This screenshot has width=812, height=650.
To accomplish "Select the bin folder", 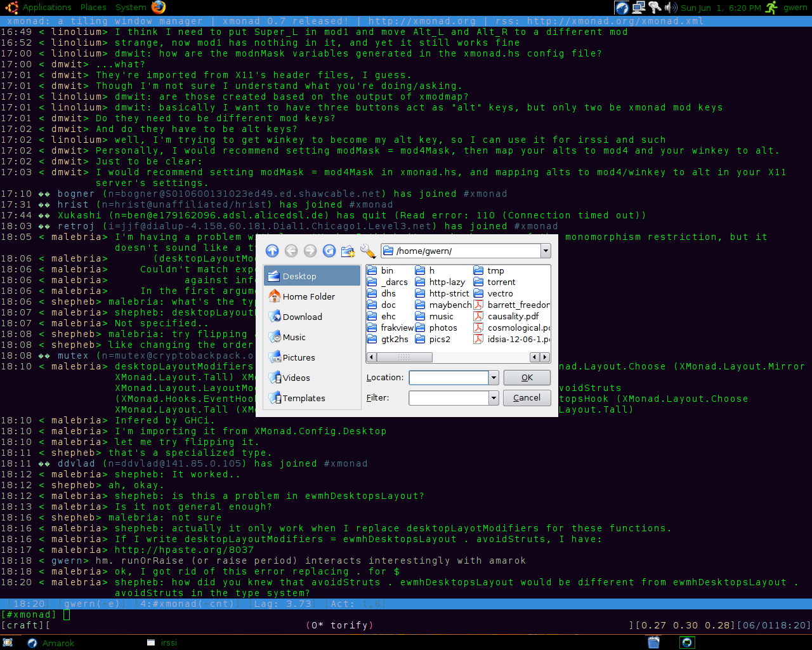I will click(x=381, y=270).
